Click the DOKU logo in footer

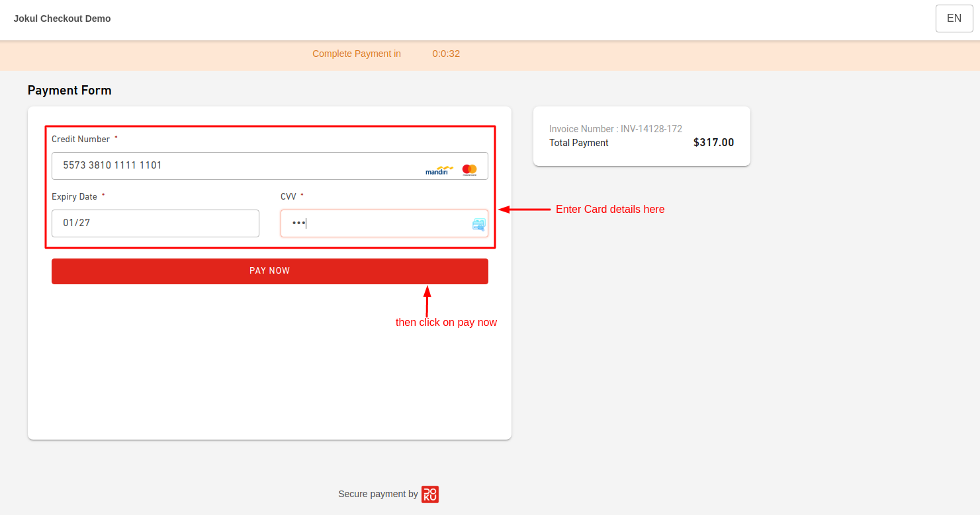[430, 495]
